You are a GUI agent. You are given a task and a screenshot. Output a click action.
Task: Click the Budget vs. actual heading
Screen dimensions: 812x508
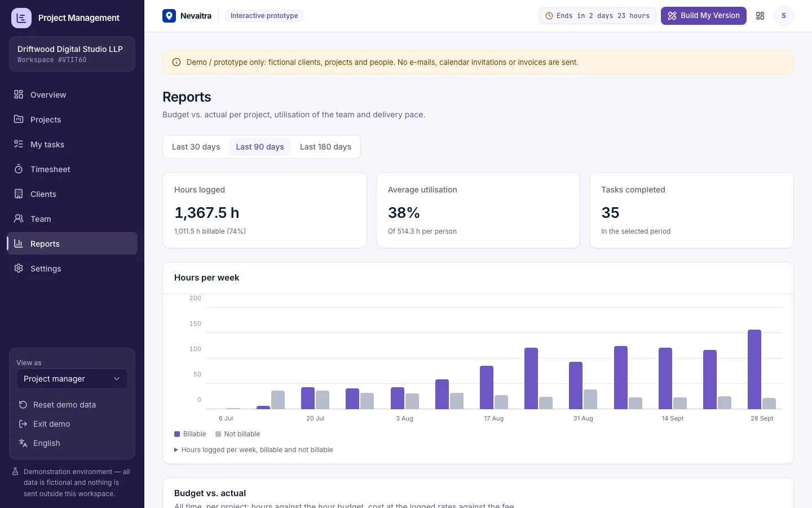(210, 493)
